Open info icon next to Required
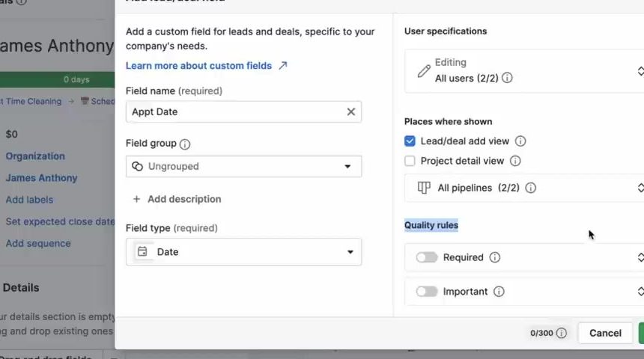The width and height of the screenshot is (644, 359). point(495,257)
